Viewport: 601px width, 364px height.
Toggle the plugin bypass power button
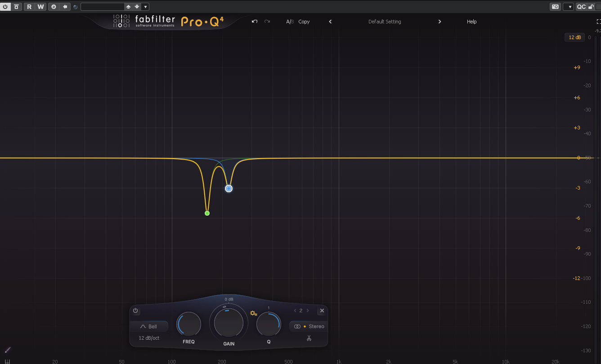pos(5,7)
